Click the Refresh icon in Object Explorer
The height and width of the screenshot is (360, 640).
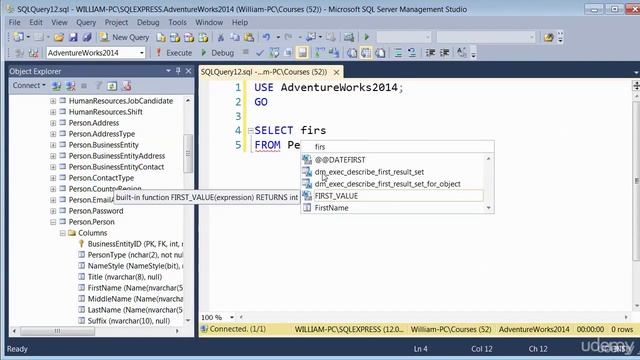tap(112, 86)
